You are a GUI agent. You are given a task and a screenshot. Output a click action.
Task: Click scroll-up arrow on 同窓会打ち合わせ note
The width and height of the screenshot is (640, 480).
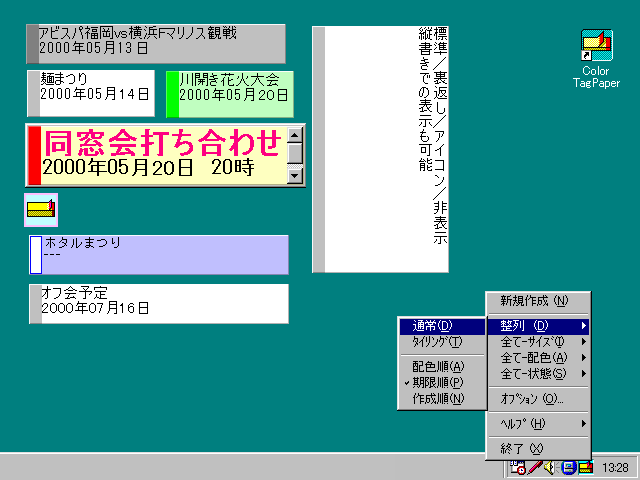tap(295, 135)
